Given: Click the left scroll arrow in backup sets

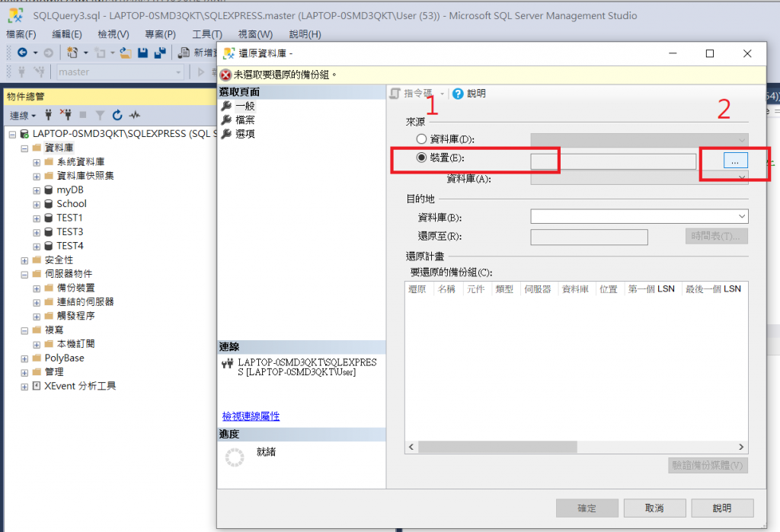Looking at the screenshot, I should tap(411, 447).
